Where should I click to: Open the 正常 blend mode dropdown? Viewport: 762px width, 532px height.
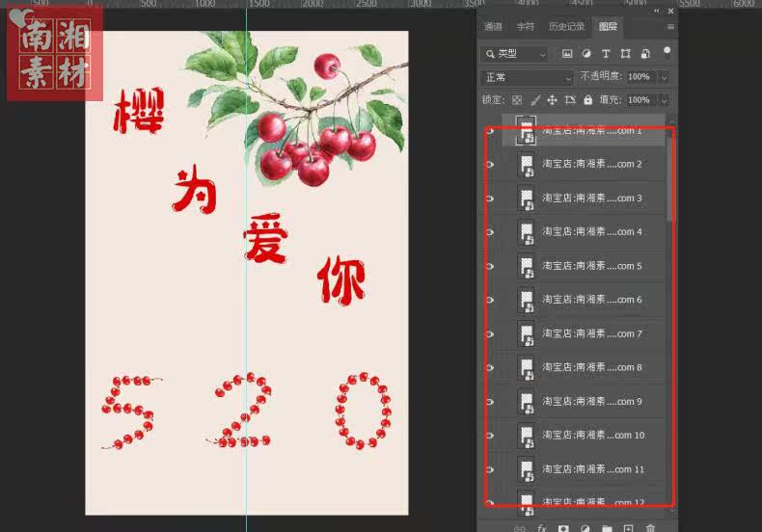[x=528, y=77]
